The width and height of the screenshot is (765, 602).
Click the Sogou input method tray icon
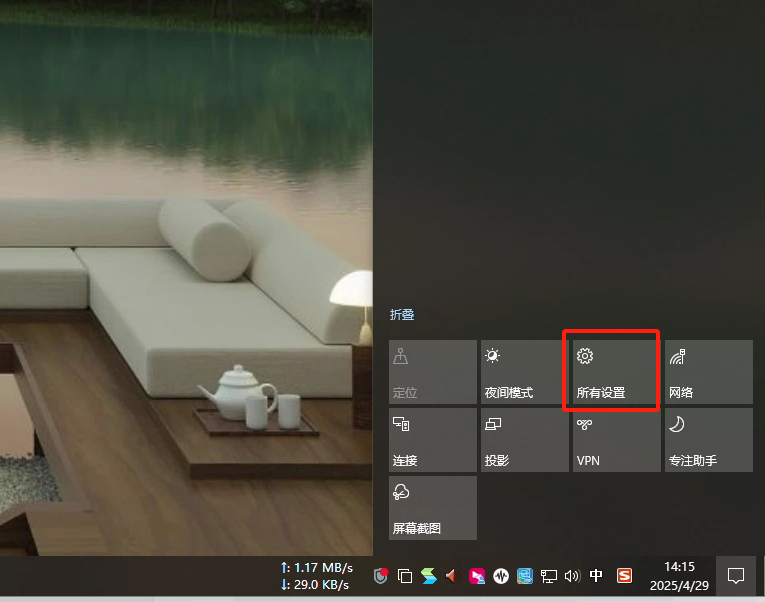pyautogui.click(x=625, y=576)
